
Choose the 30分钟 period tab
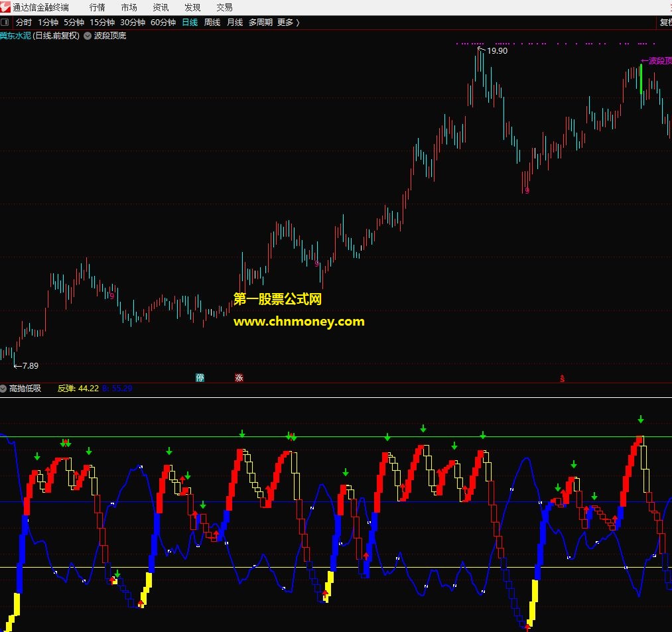[x=133, y=23]
